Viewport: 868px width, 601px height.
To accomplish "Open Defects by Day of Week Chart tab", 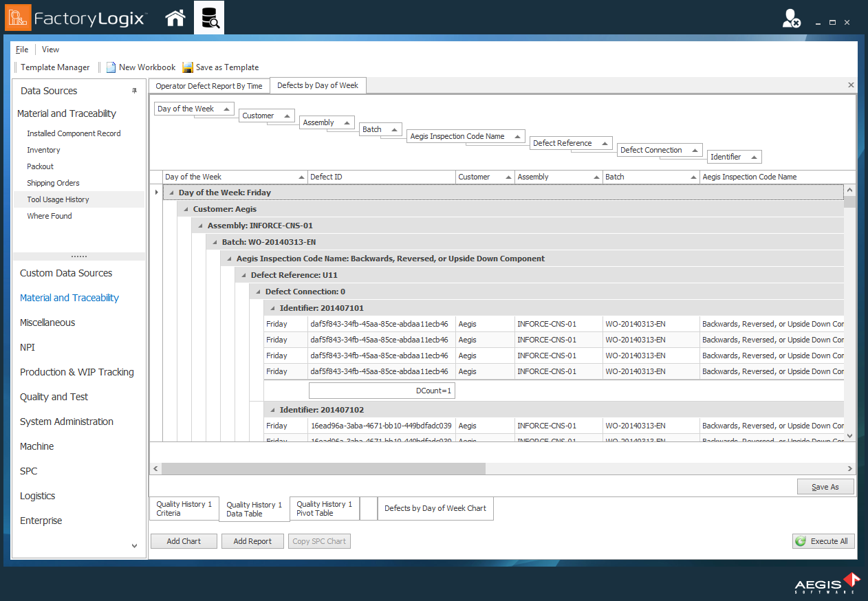I will coord(435,509).
